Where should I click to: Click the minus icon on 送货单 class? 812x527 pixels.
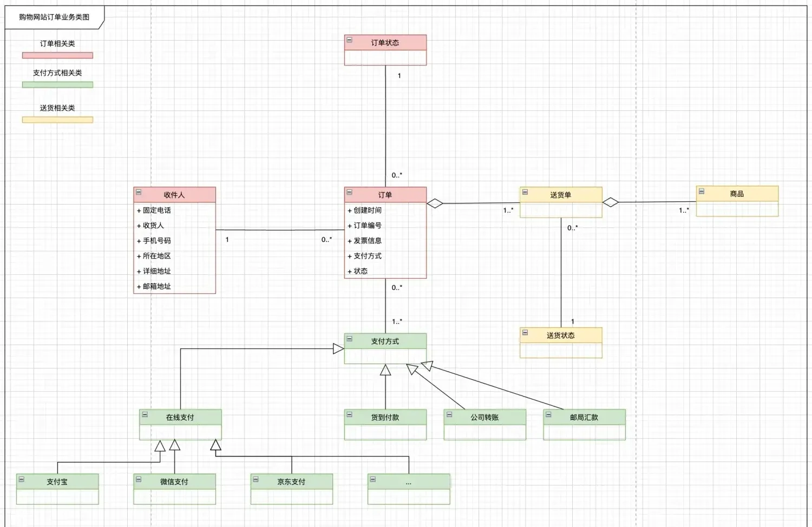(525, 192)
